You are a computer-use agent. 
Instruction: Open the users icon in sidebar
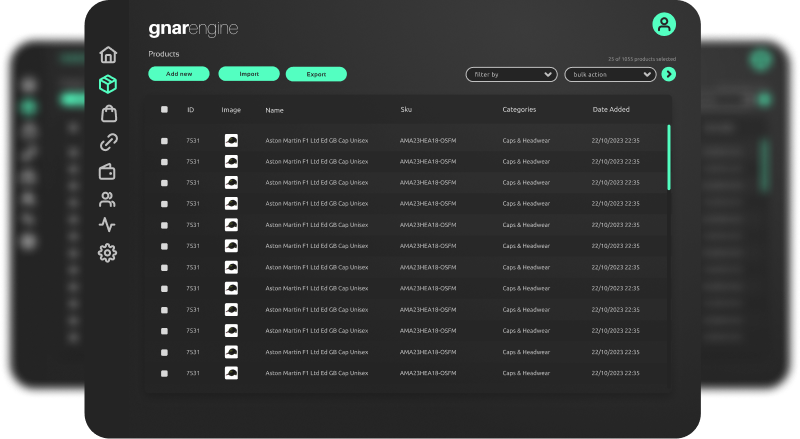coord(107,199)
